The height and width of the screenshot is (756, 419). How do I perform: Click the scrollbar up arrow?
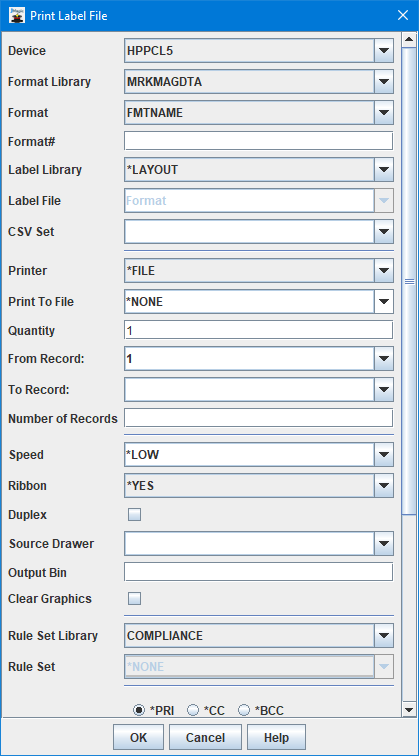pos(409,40)
